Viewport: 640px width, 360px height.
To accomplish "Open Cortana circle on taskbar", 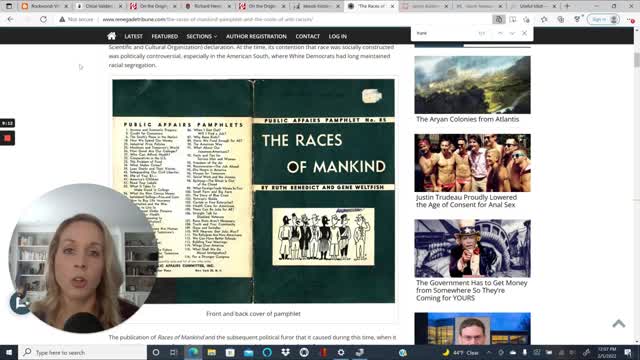I will click(x=156, y=352).
